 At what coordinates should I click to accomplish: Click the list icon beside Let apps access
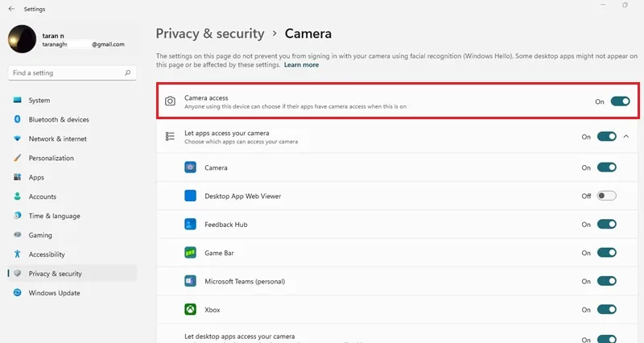click(x=170, y=136)
